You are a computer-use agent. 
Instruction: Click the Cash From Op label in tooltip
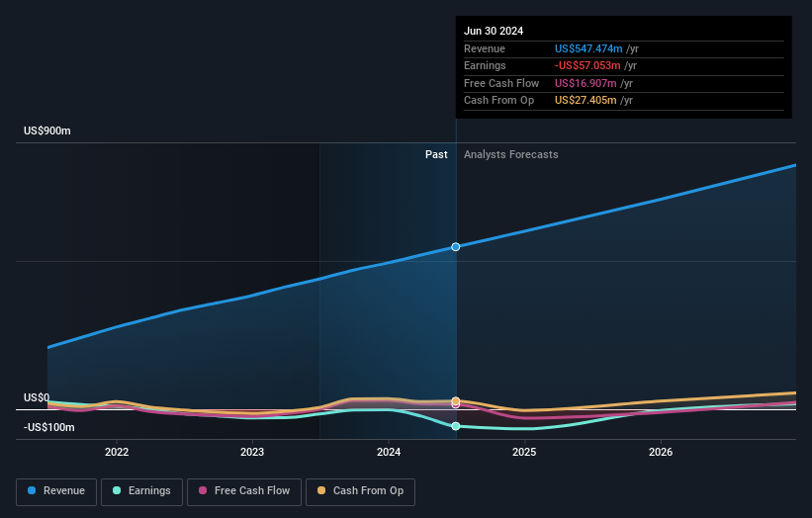[498, 101]
